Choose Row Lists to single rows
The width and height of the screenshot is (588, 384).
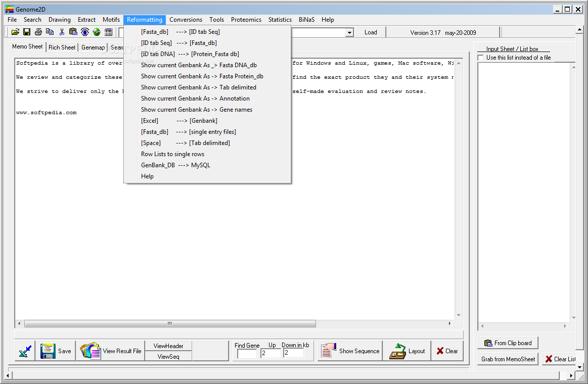pyautogui.click(x=207, y=154)
